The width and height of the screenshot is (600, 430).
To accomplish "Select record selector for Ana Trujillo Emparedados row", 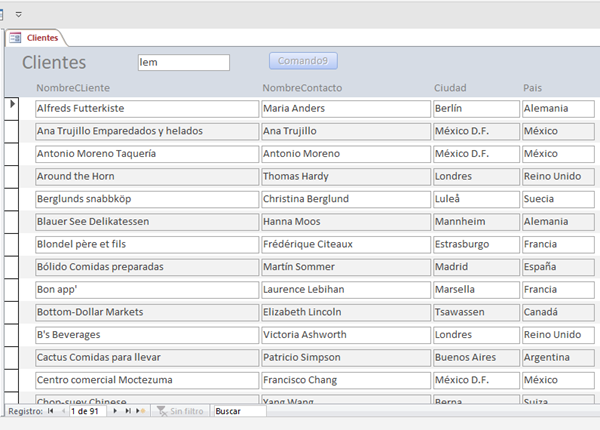I will tap(12, 131).
